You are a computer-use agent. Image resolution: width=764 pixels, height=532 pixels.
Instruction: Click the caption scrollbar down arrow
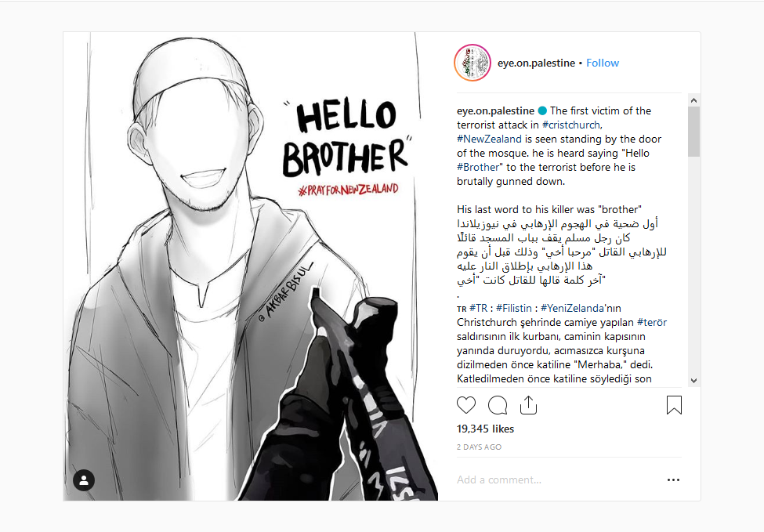point(693,381)
